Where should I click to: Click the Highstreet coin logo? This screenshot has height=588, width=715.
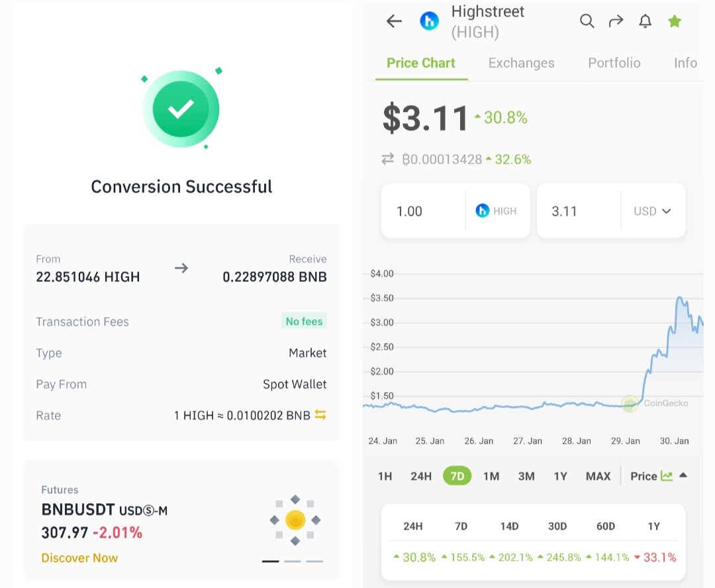point(429,21)
